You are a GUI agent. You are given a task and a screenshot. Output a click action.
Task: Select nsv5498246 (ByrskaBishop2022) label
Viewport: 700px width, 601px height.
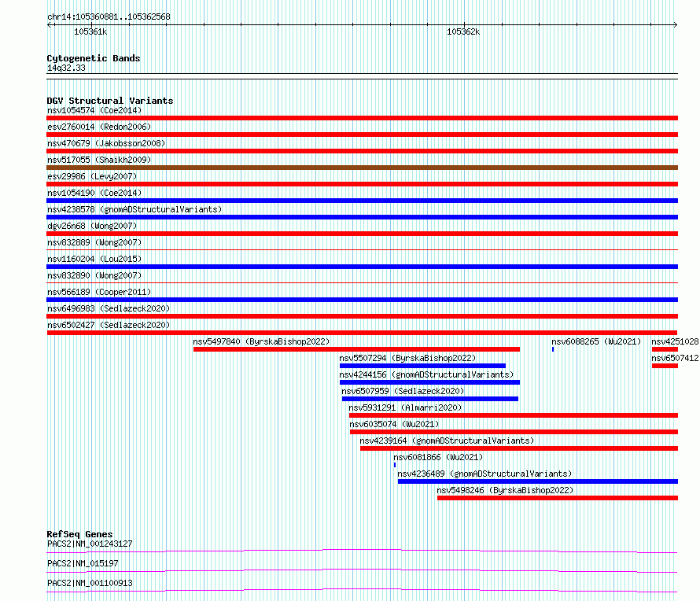pos(505,490)
